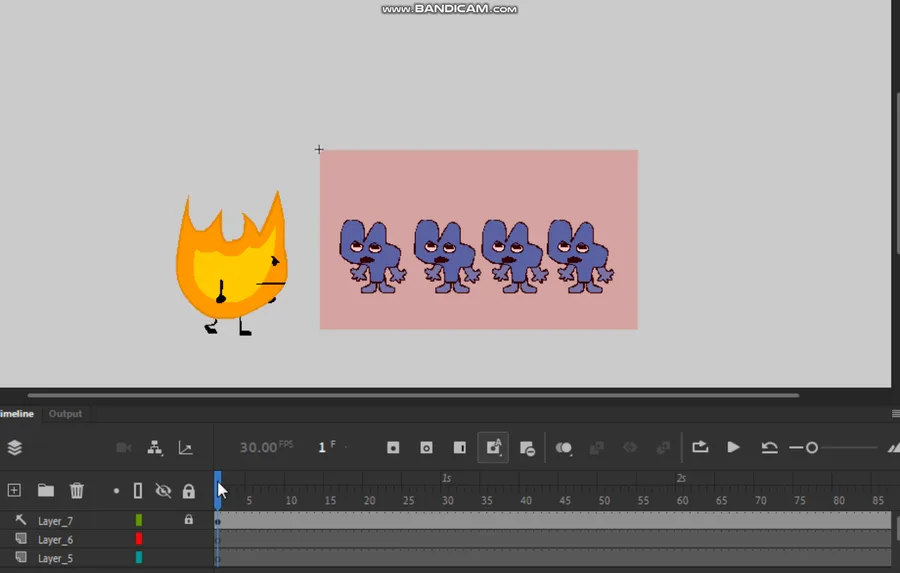Toggle show all layers as outlines
Screen dimensions: 900x573
[138, 491]
